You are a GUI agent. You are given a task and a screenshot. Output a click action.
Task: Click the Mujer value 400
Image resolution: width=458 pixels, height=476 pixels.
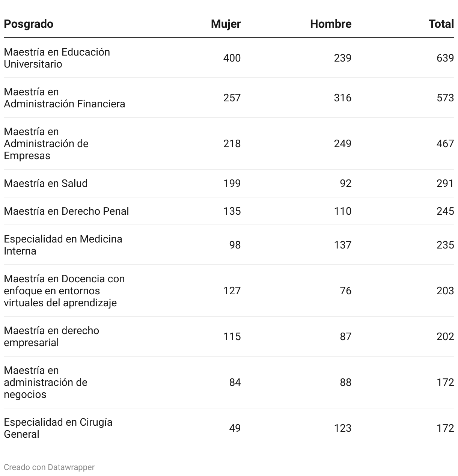(x=232, y=58)
